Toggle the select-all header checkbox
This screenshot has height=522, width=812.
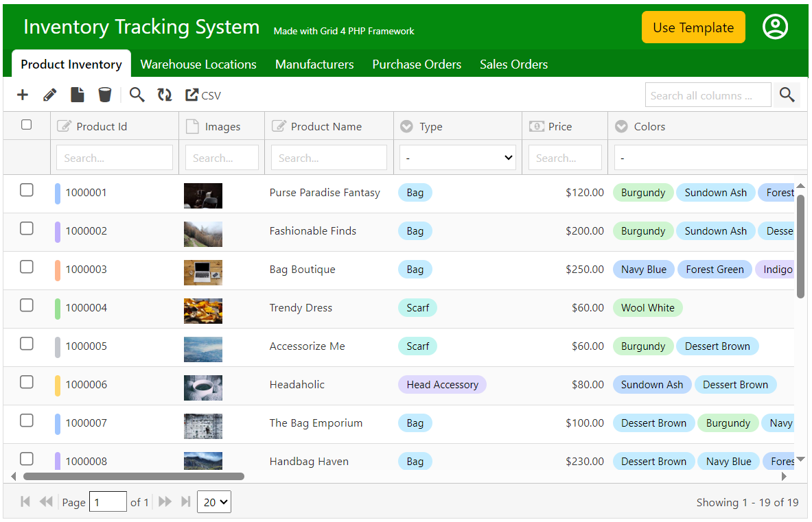[x=26, y=125]
